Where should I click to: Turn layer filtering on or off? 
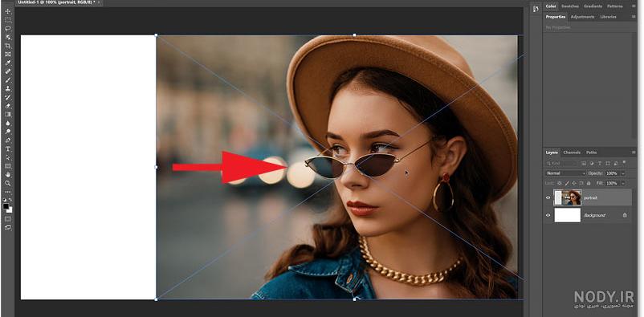[624, 162]
